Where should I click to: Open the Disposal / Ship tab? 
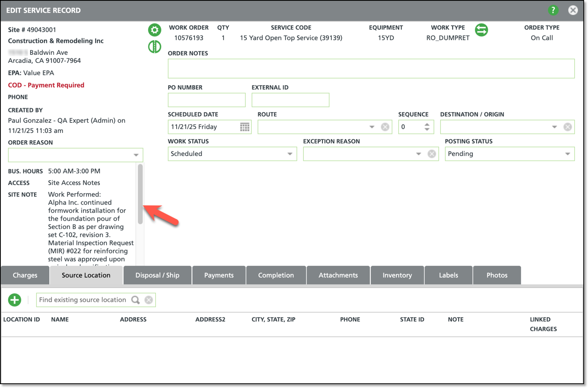tap(157, 275)
